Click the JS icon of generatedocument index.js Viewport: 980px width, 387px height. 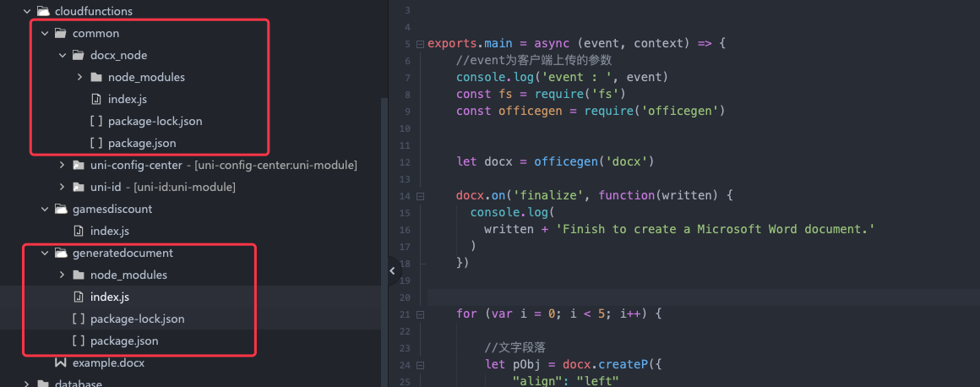(78, 297)
